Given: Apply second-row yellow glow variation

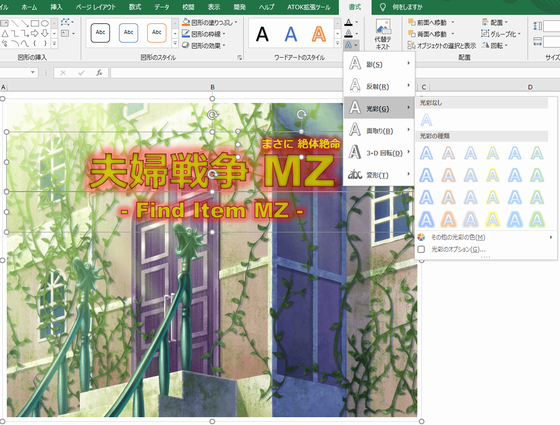Looking at the screenshot, I should (x=492, y=175).
